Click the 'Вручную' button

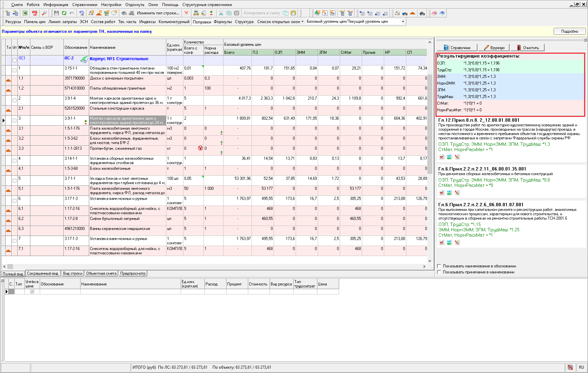tap(494, 47)
